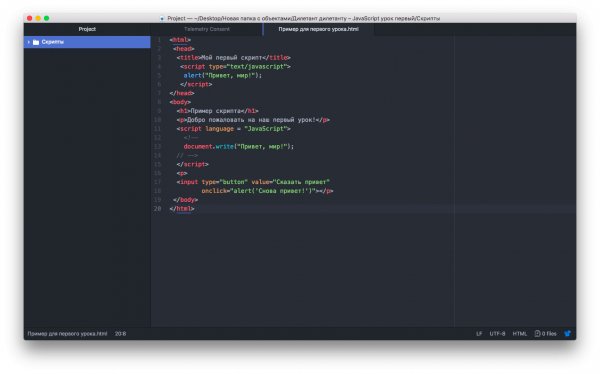This screenshot has width=600, height=374.
Task: Click the opening <html> tag on line 1
Action: [x=180, y=40]
